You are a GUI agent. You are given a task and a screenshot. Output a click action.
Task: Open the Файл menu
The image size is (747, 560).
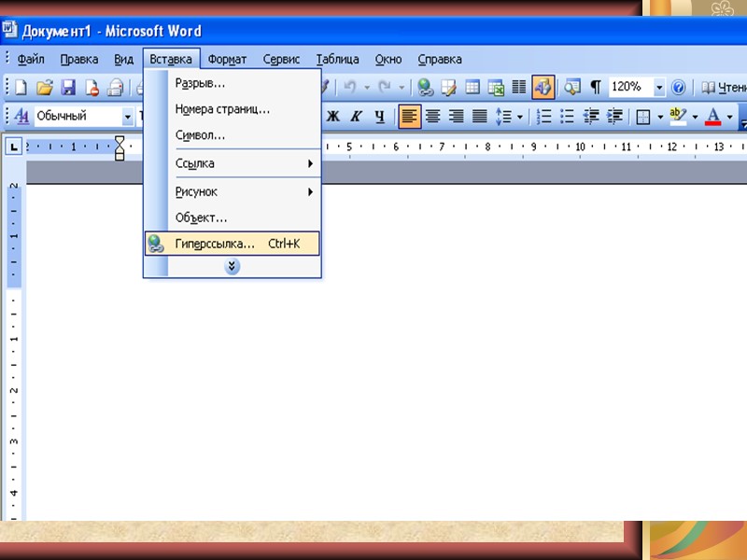(x=31, y=60)
